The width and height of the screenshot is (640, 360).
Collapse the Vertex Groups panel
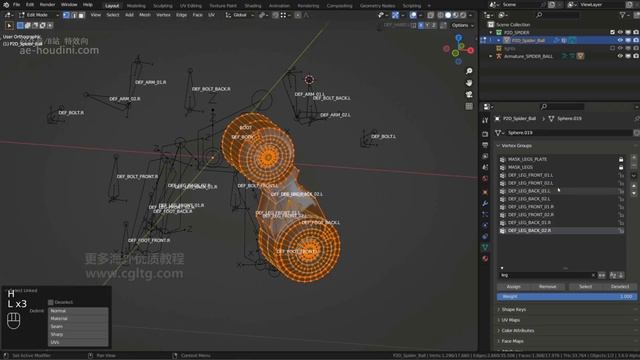coord(516,146)
